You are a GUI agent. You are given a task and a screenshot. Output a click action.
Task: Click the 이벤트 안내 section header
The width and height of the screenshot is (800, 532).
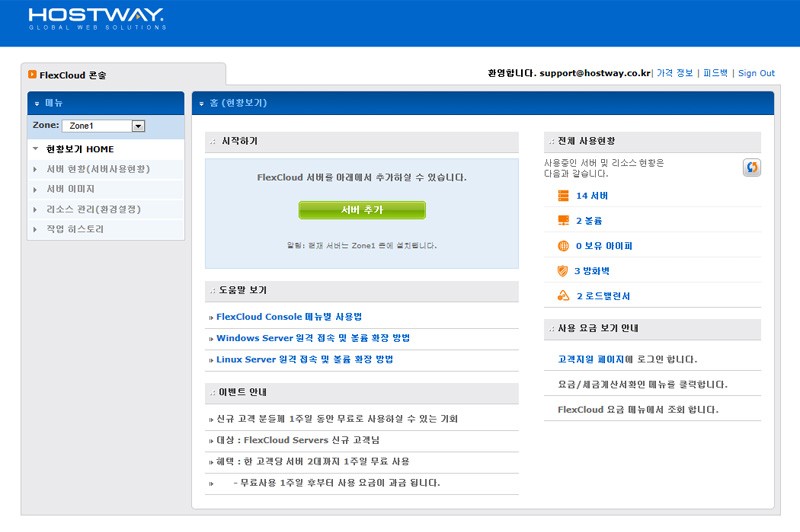click(x=362, y=392)
